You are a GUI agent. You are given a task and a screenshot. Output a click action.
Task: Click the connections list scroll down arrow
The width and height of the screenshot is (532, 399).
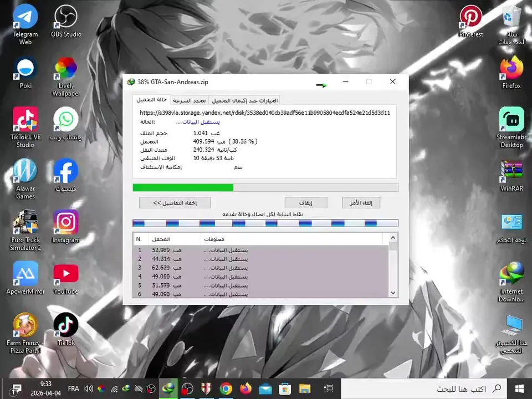pos(393,293)
